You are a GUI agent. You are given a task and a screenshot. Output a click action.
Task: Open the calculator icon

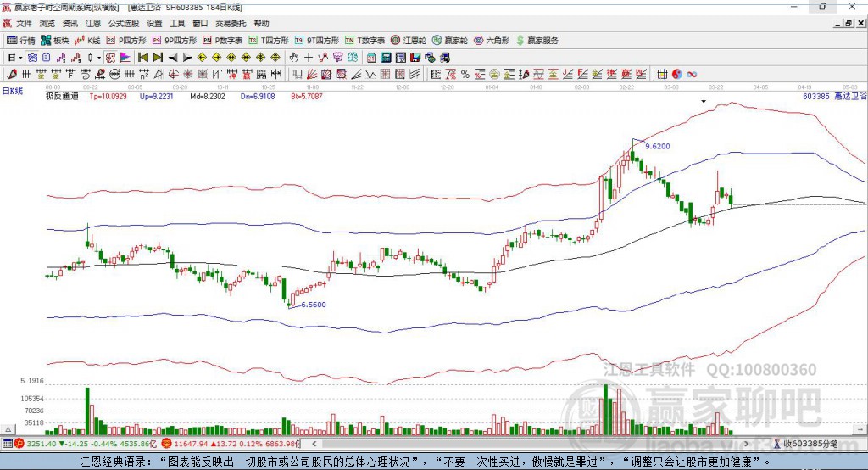pyautogui.click(x=386, y=58)
